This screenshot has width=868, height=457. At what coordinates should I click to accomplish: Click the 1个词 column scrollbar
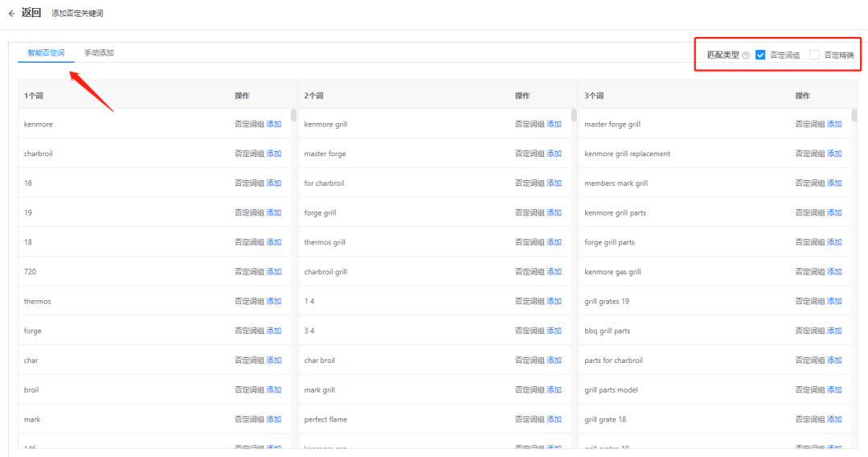pyautogui.click(x=293, y=115)
